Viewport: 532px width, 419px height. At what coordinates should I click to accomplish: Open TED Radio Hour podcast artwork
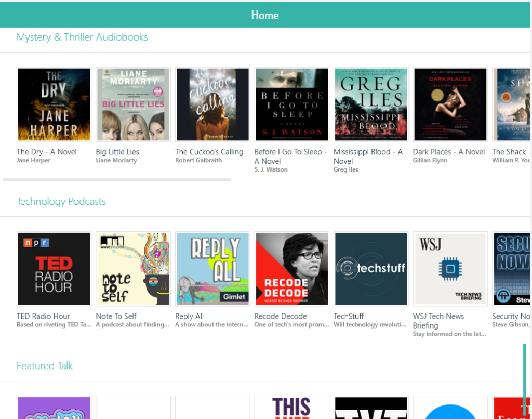coord(54,269)
